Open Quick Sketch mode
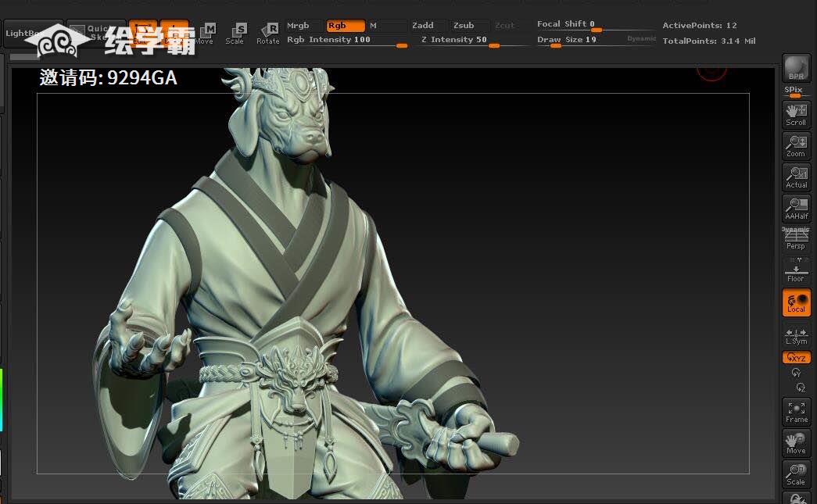Viewport: 817px width, 504px height. [x=96, y=34]
